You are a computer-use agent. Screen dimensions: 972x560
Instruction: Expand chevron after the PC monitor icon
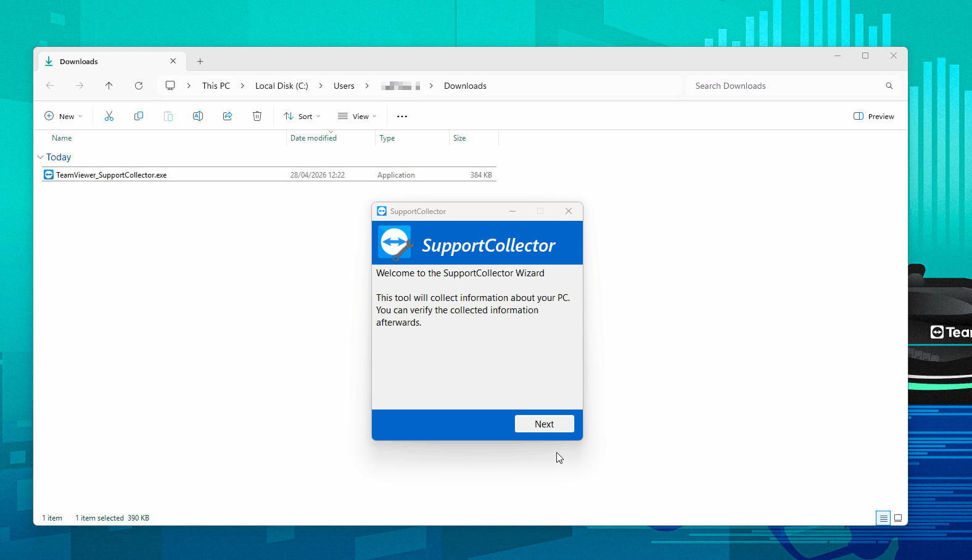pyautogui.click(x=189, y=86)
